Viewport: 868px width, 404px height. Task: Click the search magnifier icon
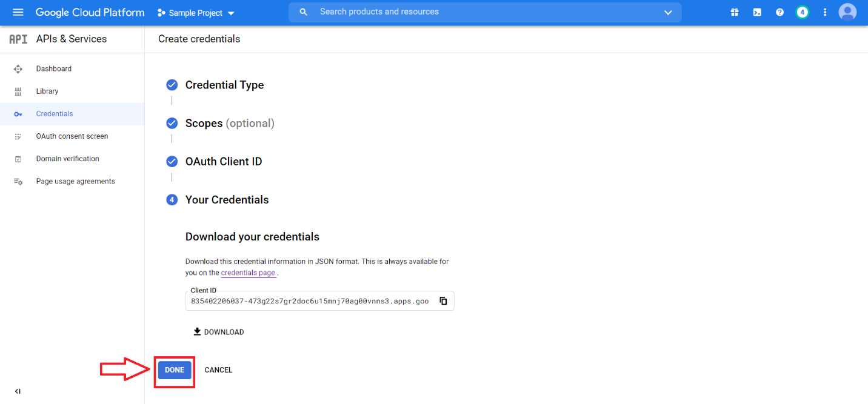pos(304,12)
